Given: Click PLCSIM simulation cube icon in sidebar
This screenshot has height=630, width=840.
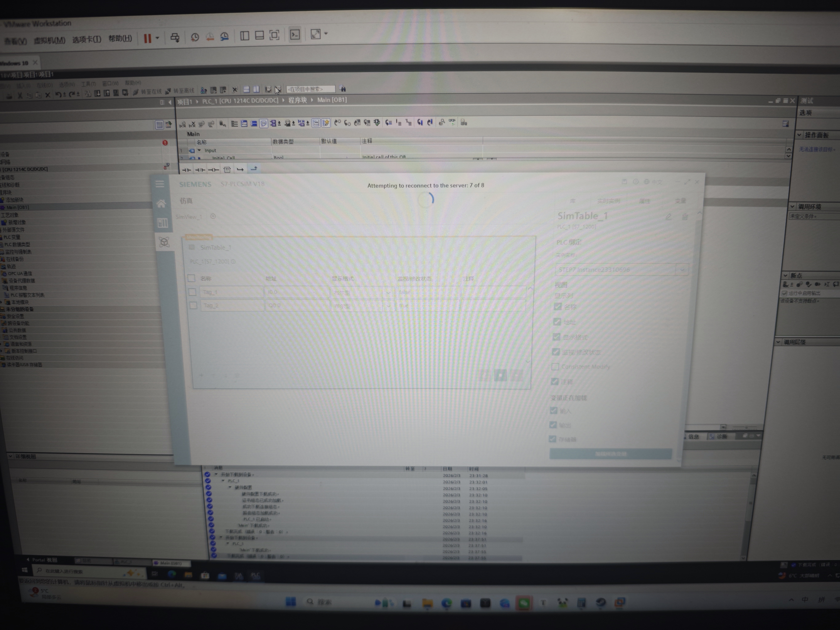Looking at the screenshot, I should pos(164,242).
